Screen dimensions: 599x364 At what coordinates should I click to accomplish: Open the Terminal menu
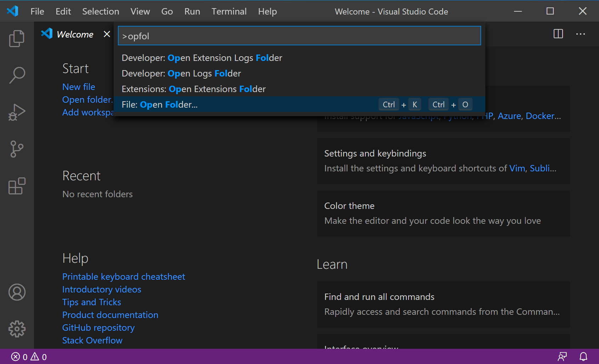pos(229,11)
